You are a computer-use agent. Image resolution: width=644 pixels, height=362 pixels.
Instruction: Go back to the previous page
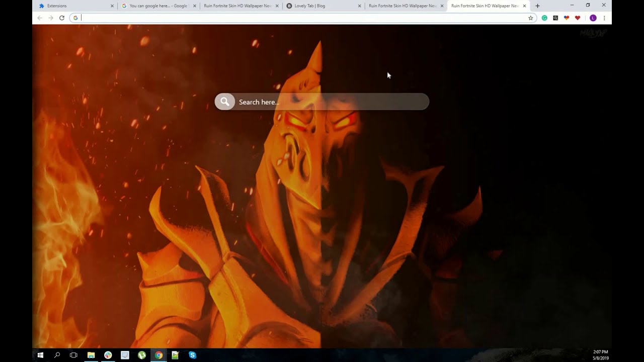(40, 18)
